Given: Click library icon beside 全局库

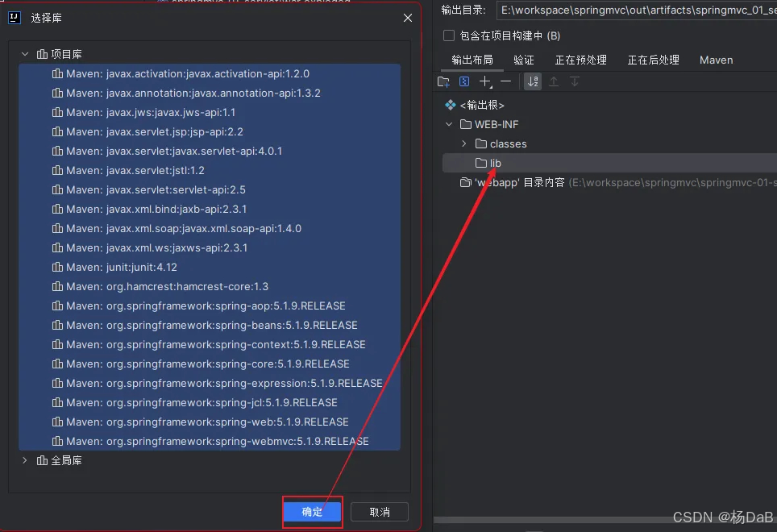Looking at the screenshot, I should tap(42, 460).
